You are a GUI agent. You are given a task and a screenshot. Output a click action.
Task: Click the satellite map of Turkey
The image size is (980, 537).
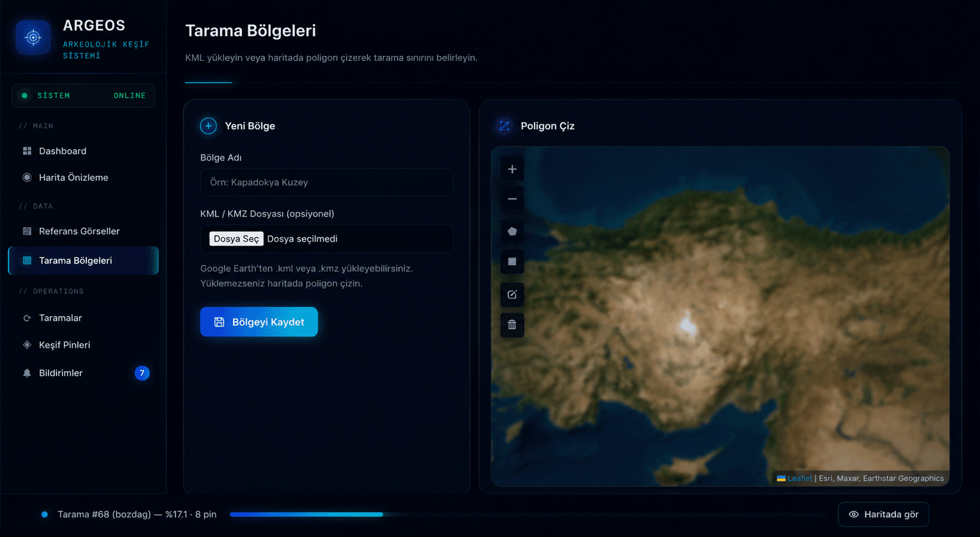720,317
